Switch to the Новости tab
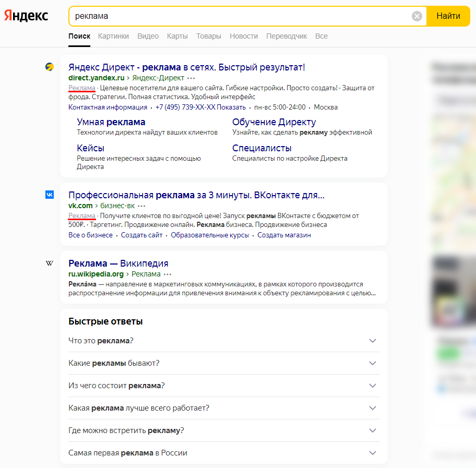The height and width of the screenshot is (468, 476). tap(244, 36)
